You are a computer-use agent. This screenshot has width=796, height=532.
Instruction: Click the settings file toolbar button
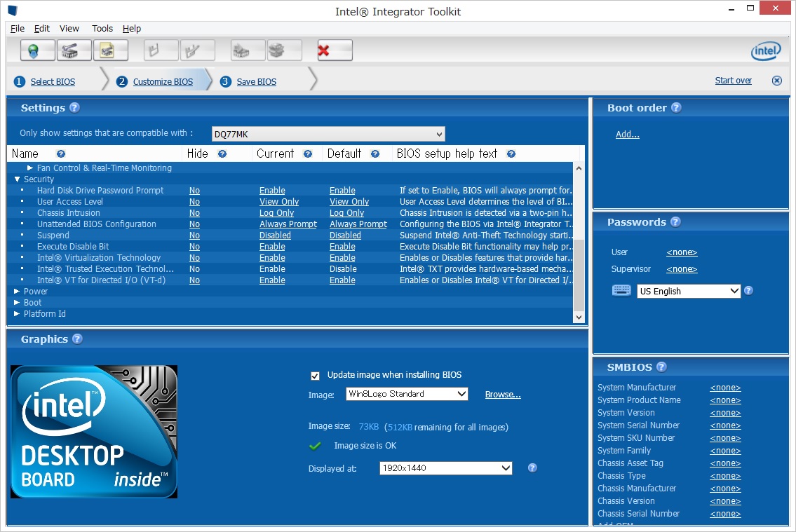point(111,50)
